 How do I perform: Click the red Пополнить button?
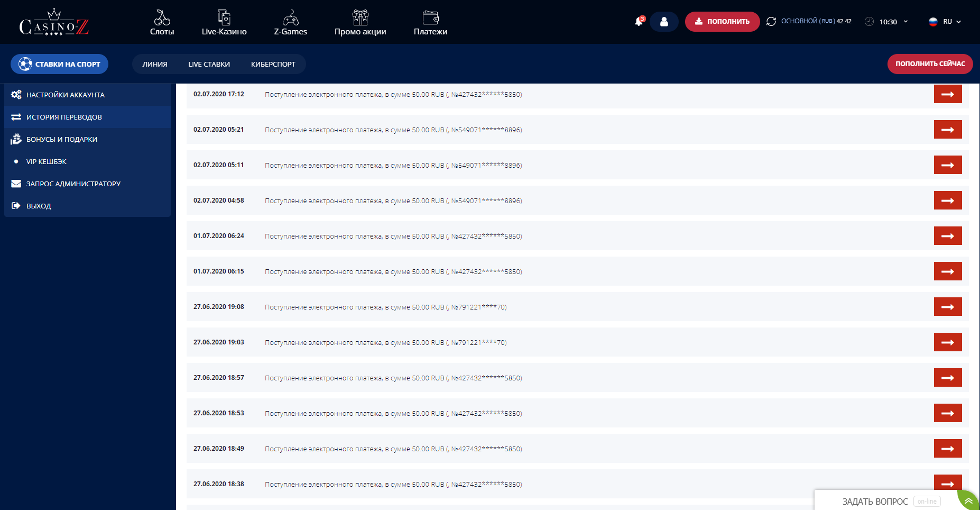pyautogui.click(x=722, y=22)
